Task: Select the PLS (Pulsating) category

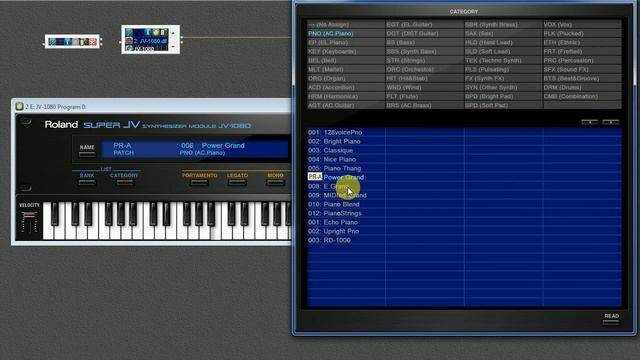Action: 503,69
